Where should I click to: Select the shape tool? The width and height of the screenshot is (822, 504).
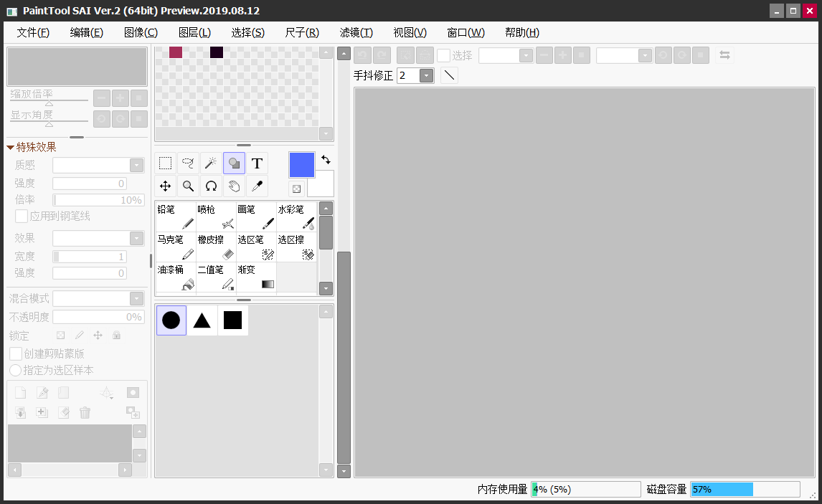click(x=235, y=163)
